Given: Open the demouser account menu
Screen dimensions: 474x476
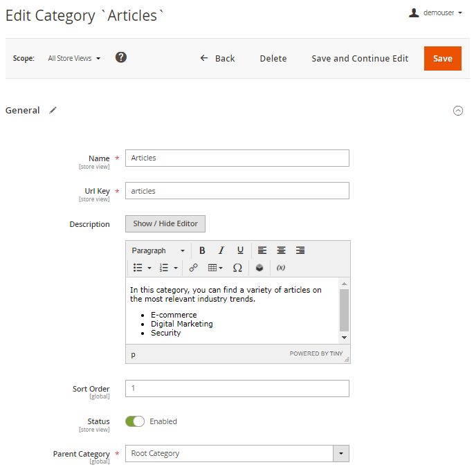Looking at the screenshot, I should pos(436,12).
